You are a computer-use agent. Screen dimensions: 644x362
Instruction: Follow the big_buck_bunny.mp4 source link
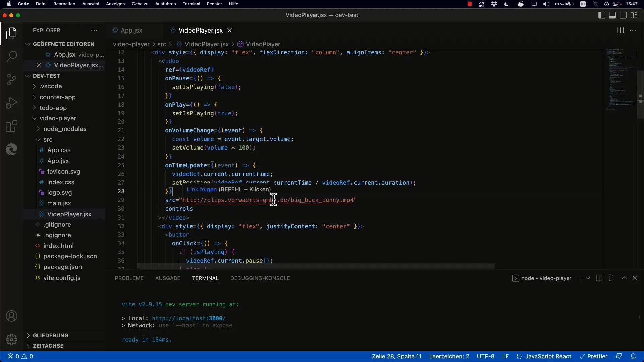267,200
